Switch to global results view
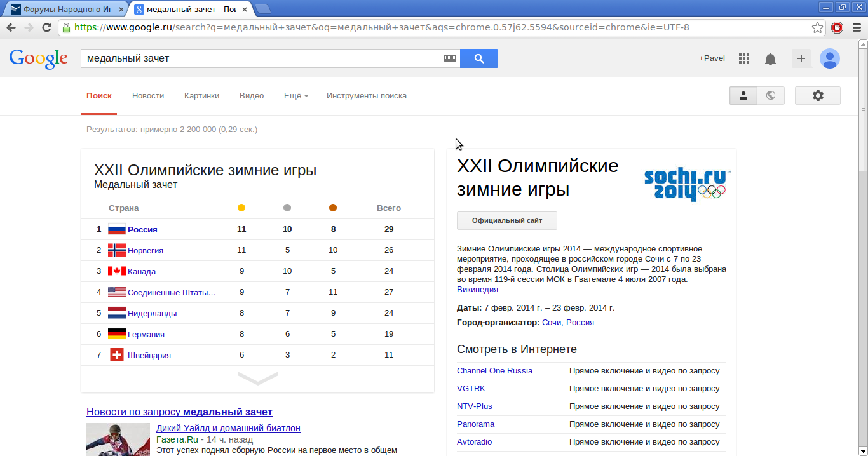 pos(771,95)
